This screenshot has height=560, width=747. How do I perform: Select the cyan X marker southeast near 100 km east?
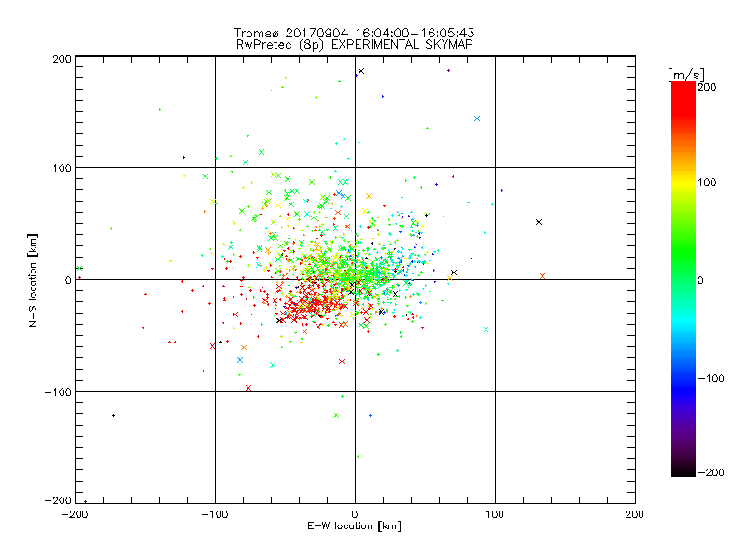(486, 329)
